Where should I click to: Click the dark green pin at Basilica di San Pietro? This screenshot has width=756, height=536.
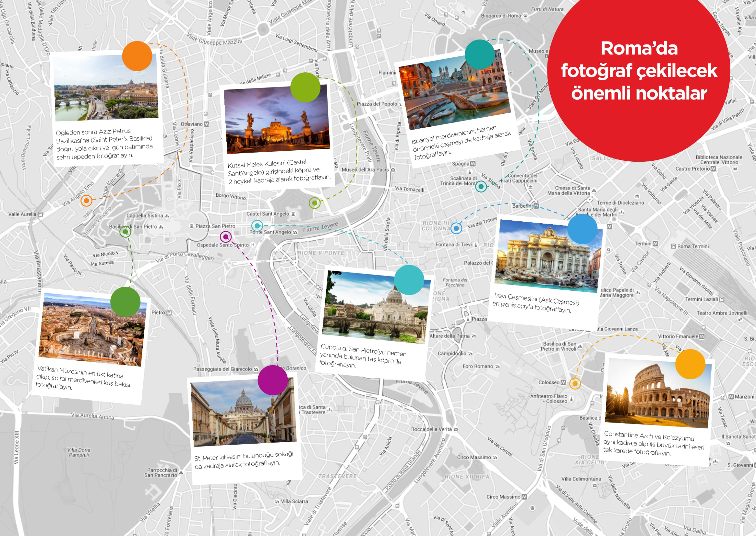pyautogui.click(x=125, y=232)
